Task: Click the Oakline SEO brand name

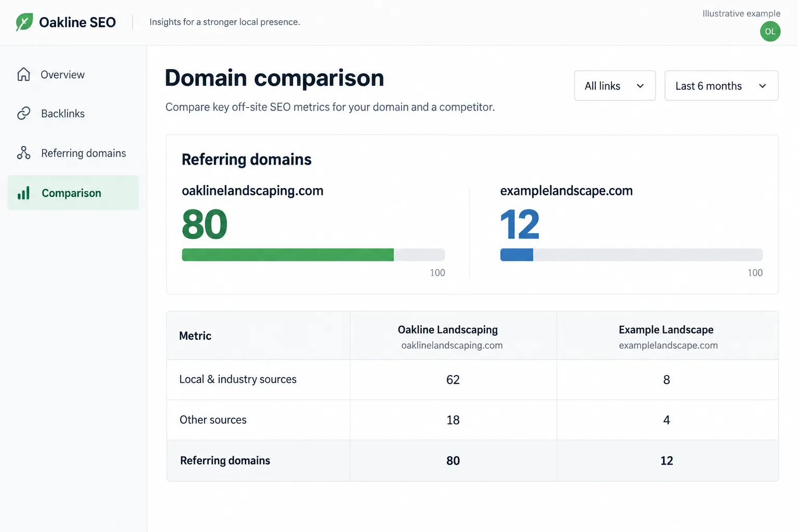Action: click(77, 22)
